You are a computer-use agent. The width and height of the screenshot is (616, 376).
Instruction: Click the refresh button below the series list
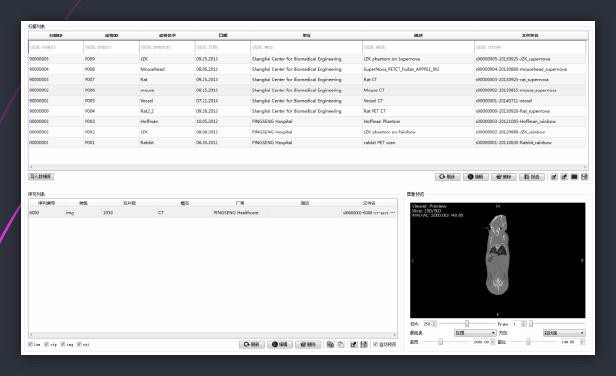pyautogui.click(x=252, y=345)
